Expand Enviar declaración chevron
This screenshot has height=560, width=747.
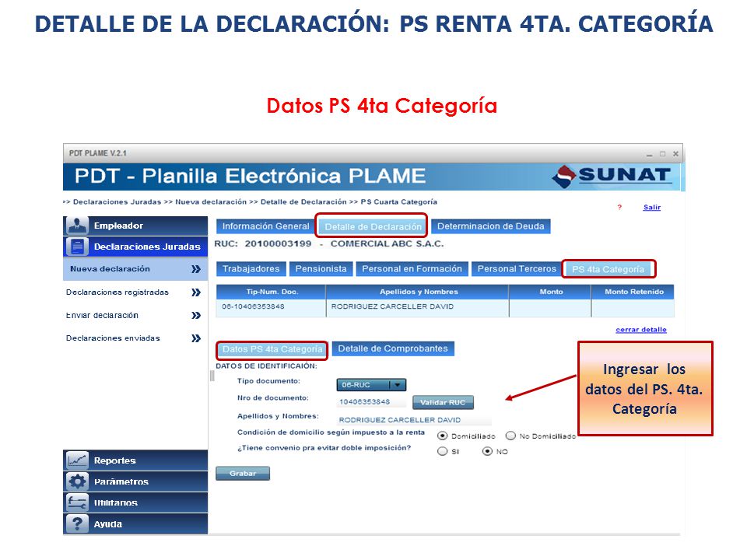pos(196,315)
